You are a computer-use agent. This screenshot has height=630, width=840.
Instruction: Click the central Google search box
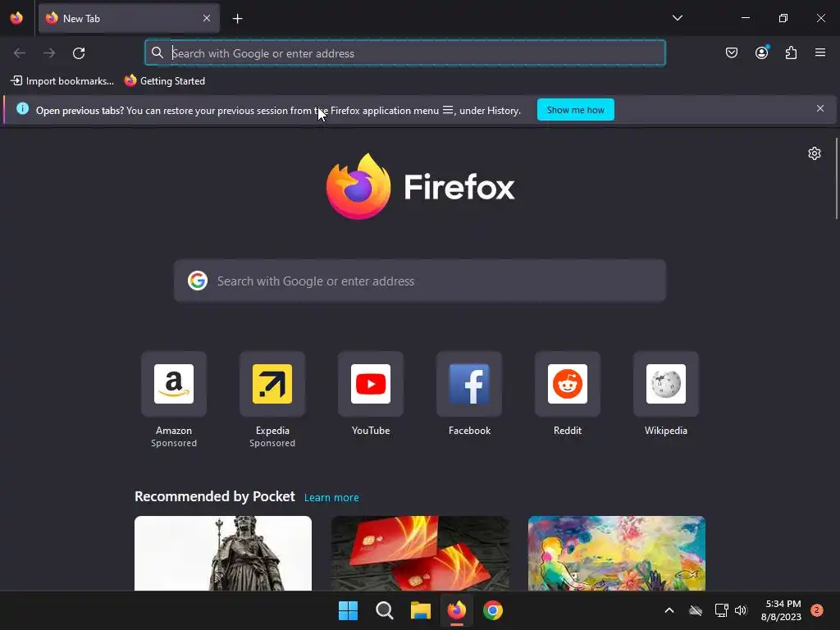coord(420,281)
